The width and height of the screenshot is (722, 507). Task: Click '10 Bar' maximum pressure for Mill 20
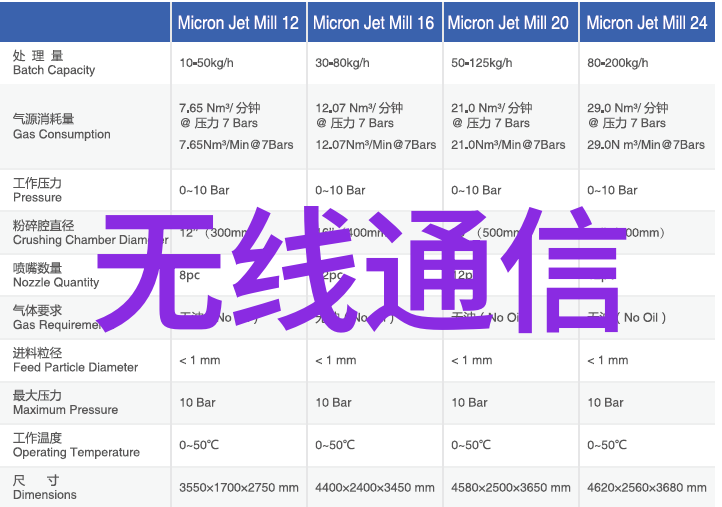point(469,402)
